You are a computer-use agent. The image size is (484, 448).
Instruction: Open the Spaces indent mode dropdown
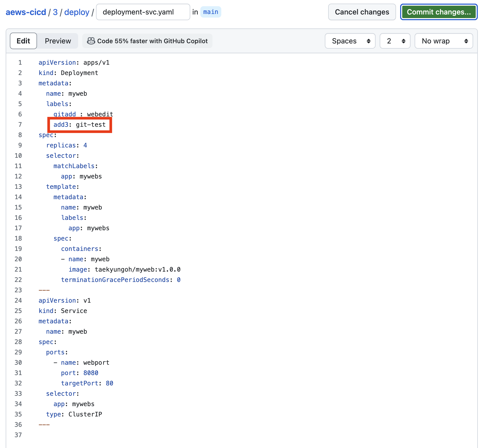tap(350, 41)
